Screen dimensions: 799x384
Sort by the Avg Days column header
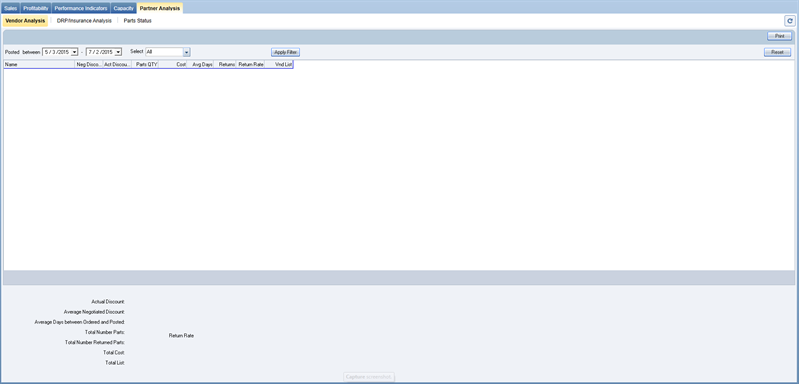click(200, 65)
